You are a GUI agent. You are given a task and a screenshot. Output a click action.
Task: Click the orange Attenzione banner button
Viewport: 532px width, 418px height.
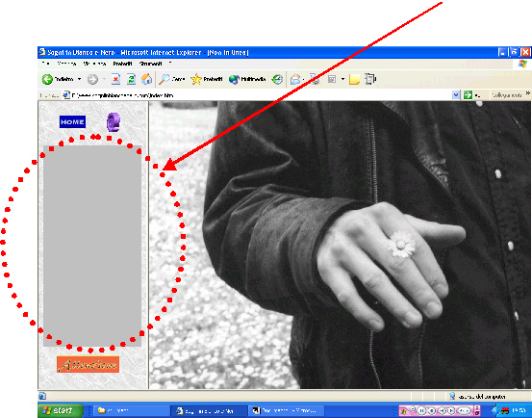(x=88, y=364)
